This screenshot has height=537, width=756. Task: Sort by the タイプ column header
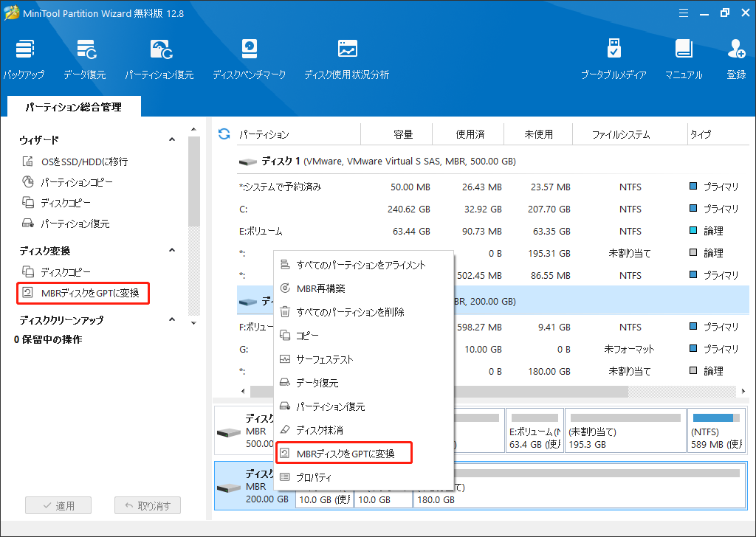pos(718,134)
